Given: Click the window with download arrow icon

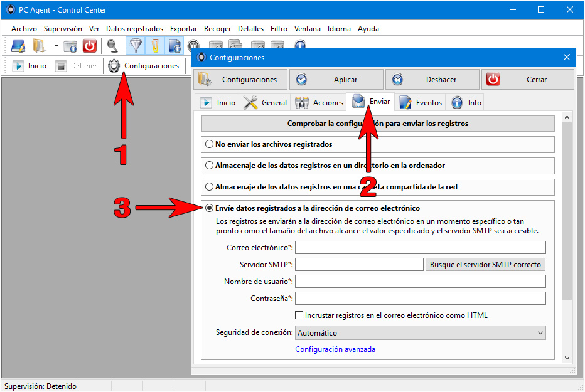Looking at the screenshot, I should (70, 46).
